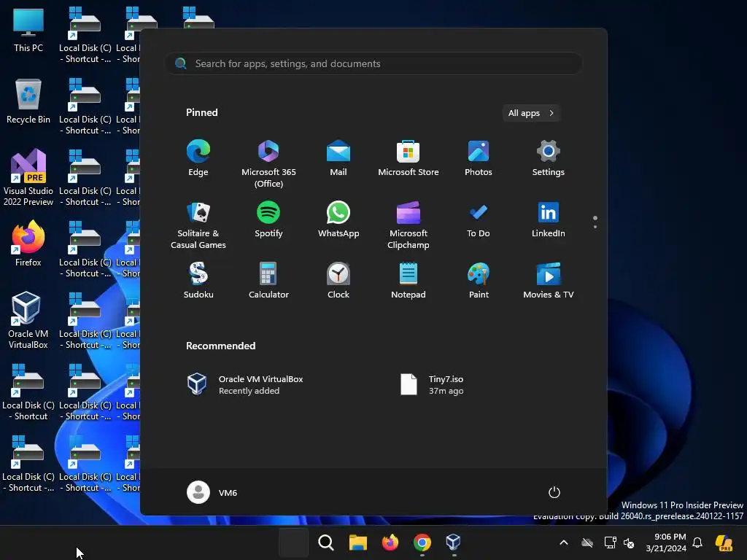Open Microsoft Store
This screenshot has height=560, width=747.
point(409,158)
